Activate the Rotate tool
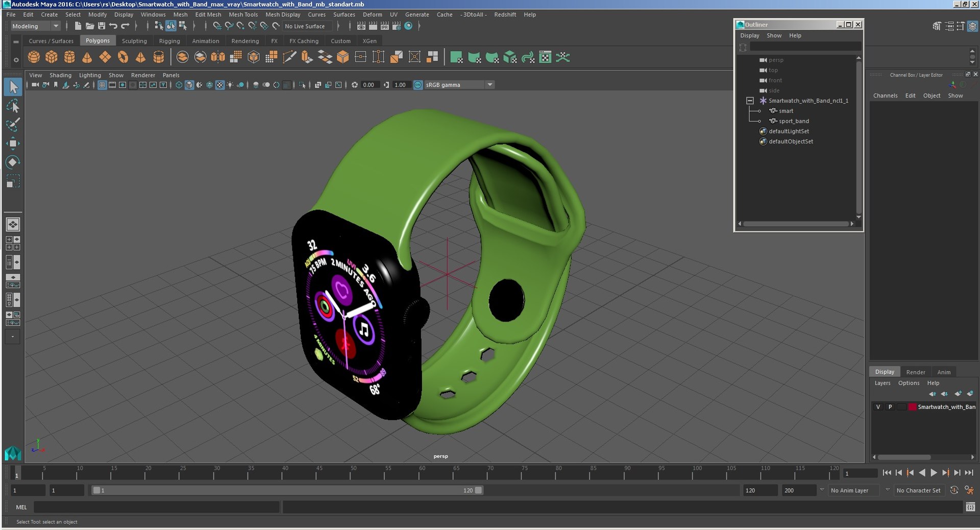The width and height of the screenshot is (980, 530). pyautogui.click(x=13, y=162)
